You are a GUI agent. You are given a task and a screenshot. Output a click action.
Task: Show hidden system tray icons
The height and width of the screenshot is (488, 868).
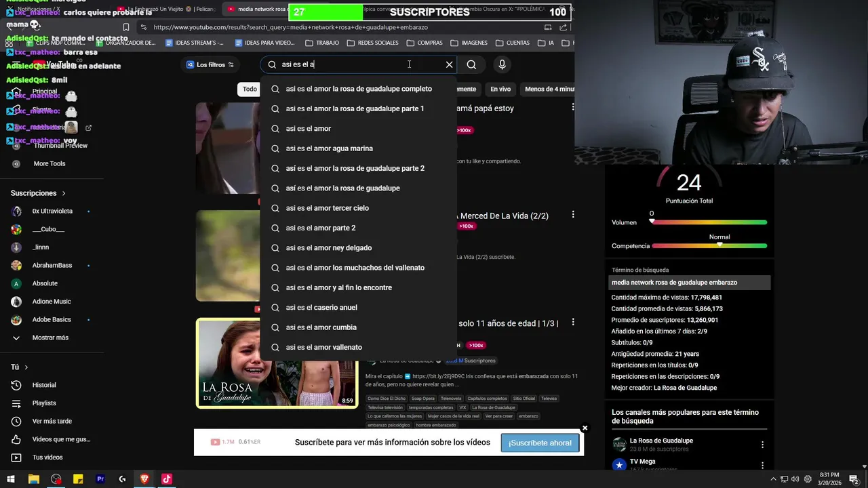tap(774, 479)
